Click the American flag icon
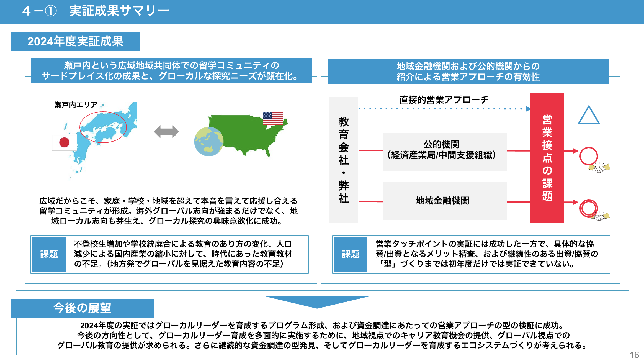This screenshot has height=363, width=644. pos(273,118)
